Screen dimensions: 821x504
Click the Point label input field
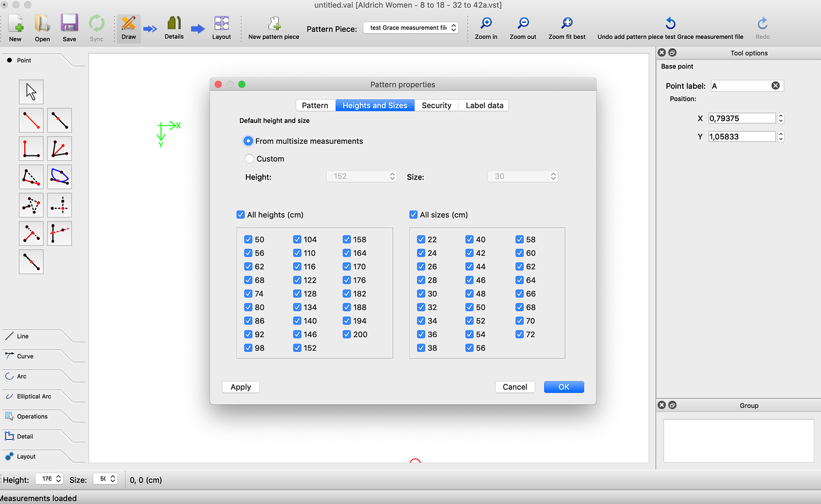tap(740, 86)
